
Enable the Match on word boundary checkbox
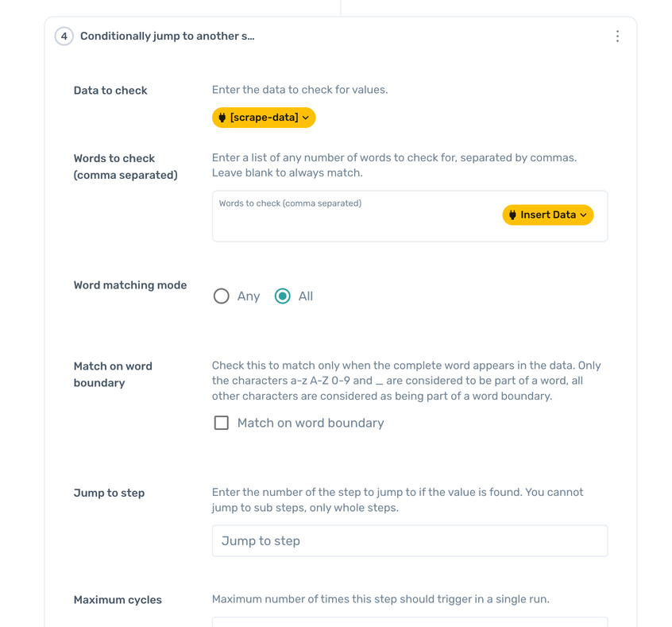click(x=222, y=423)
